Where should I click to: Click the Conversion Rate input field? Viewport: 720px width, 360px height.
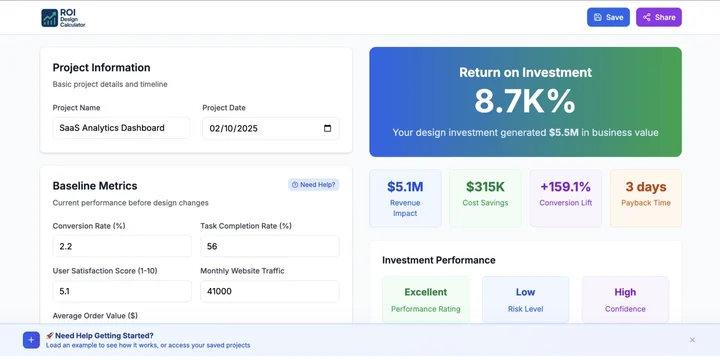(122, 246)
